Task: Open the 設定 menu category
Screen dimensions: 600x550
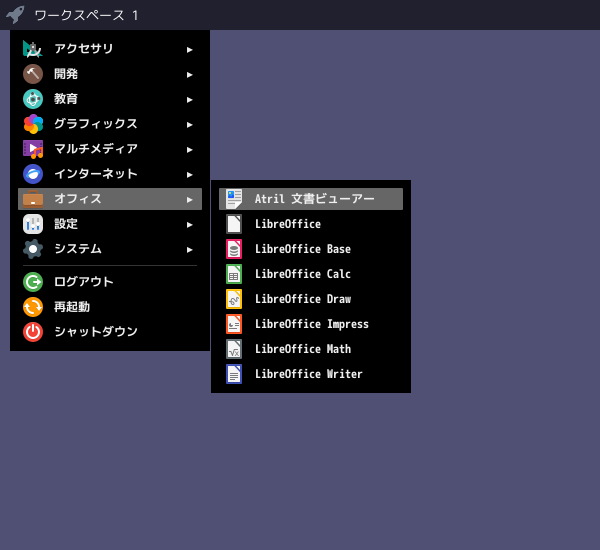Action: point(110,224)
